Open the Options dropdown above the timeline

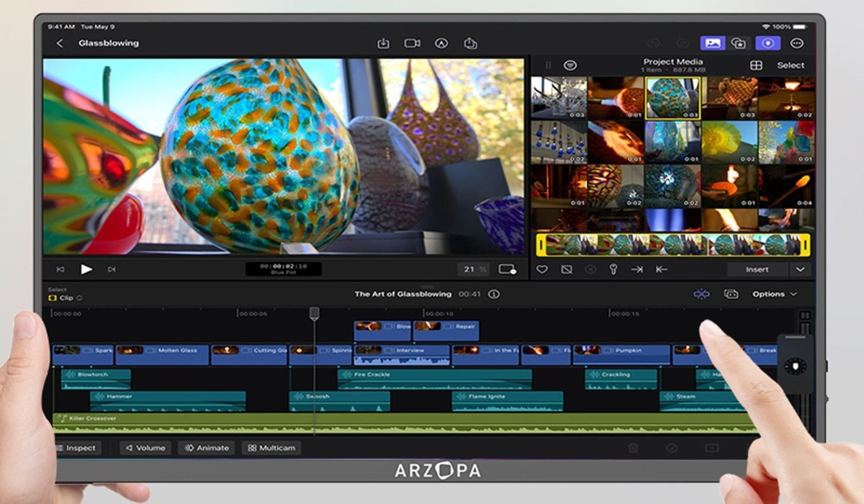pos(774,294)
